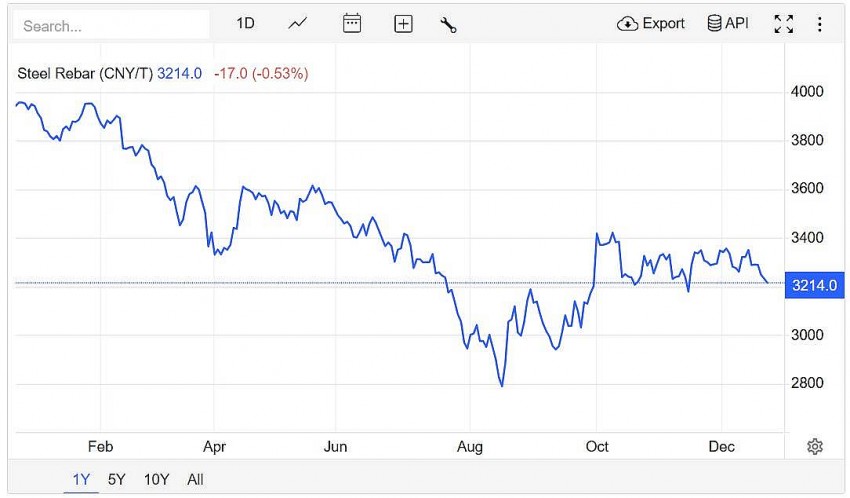Focus the Search input field

point(110,25)
